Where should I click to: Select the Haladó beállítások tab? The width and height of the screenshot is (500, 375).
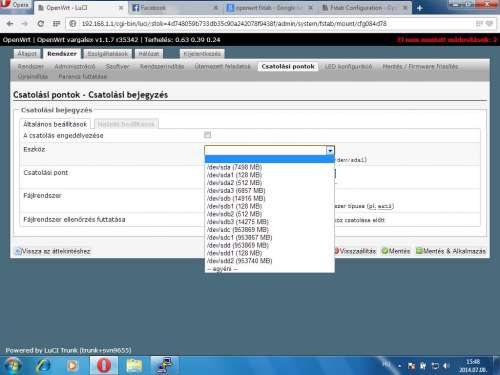[x=126, y=124]
